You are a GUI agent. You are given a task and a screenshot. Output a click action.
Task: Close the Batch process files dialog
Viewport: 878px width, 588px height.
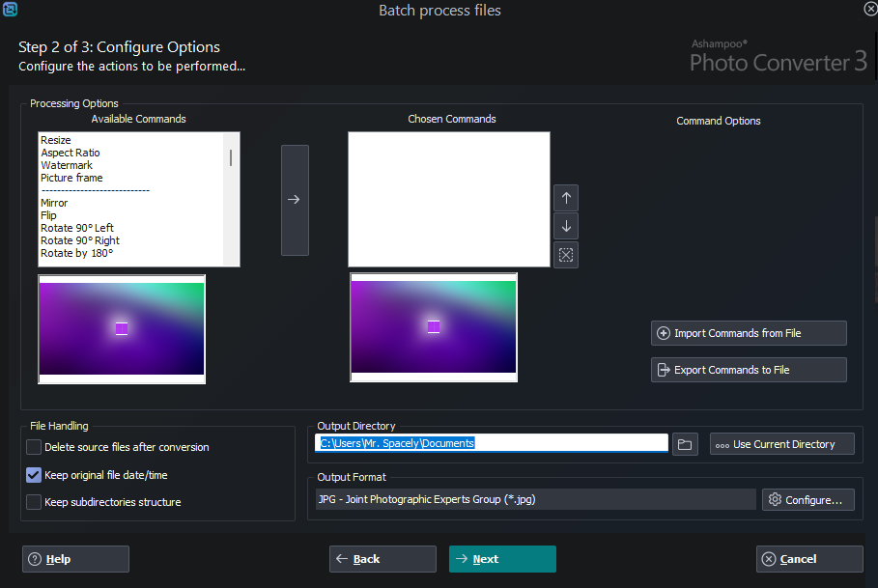(x=869, y=9)
